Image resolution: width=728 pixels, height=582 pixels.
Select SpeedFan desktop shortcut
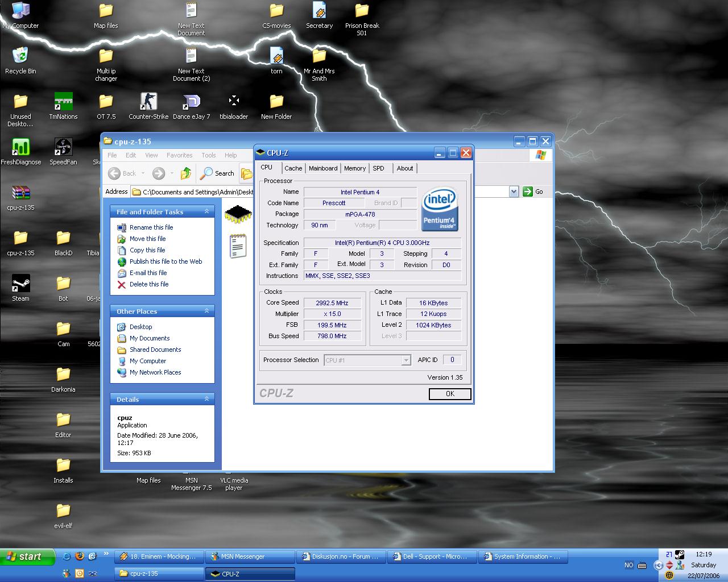(x=63, y=152)
